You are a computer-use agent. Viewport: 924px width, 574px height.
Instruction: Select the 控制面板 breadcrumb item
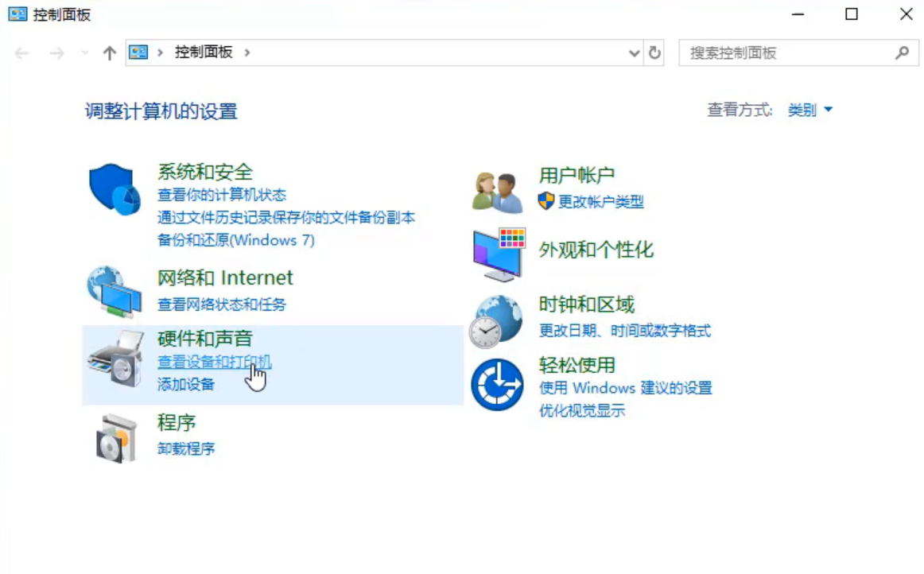click(204, 52)
